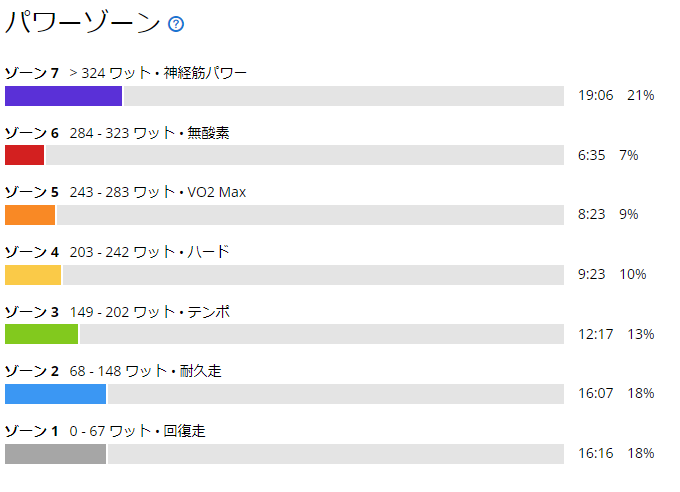Click the 耐久走 zone 2 description
The height and width of the screenshot is (492, 680).
pos(200,371)
